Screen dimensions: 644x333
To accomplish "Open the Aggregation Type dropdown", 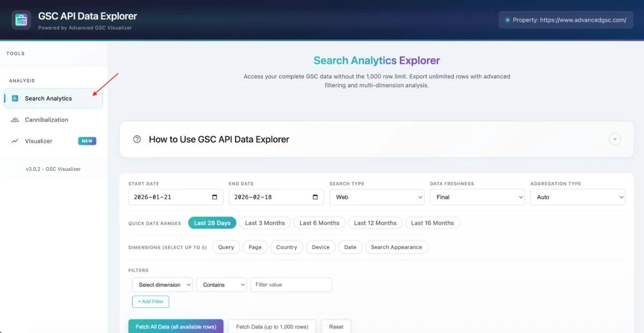I will click(577, 197).
